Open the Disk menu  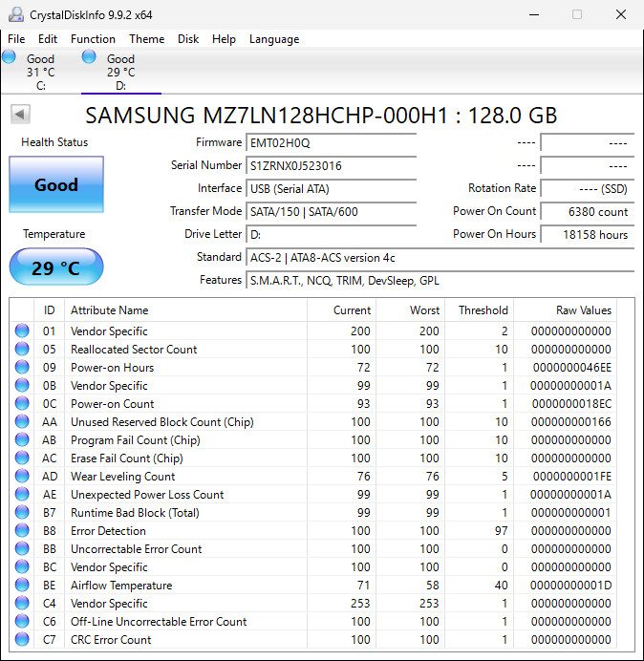[188, 39]
